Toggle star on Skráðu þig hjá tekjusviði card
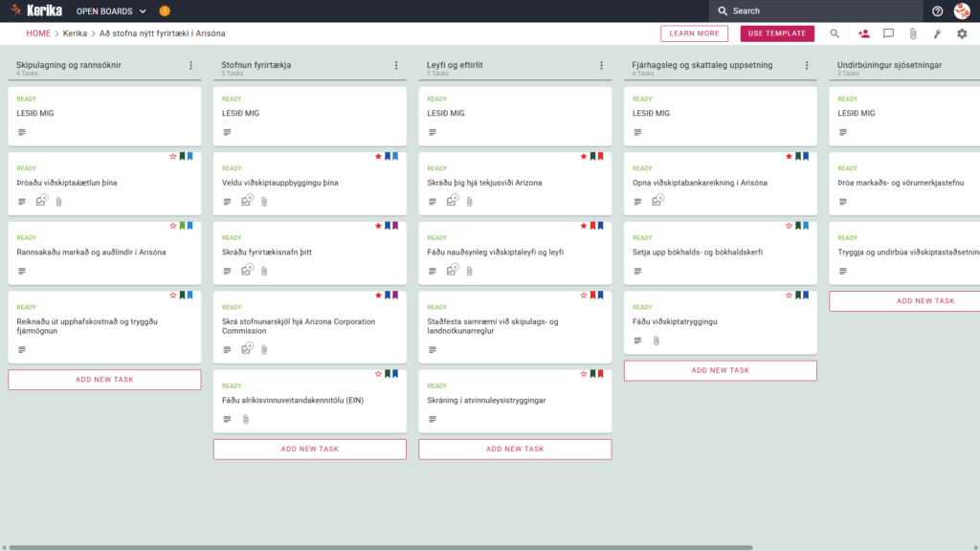The height and width of the screenshot is (551, 980). click(x=584, y=156)
